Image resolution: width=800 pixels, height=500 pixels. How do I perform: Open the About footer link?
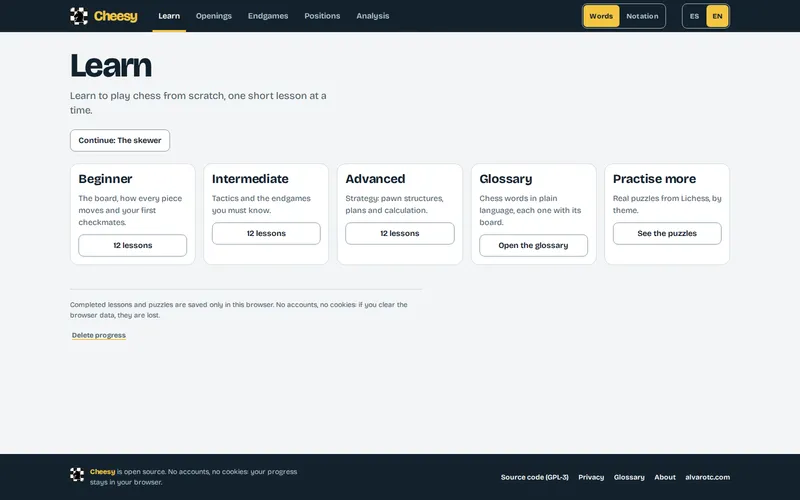tap(665, 477)
